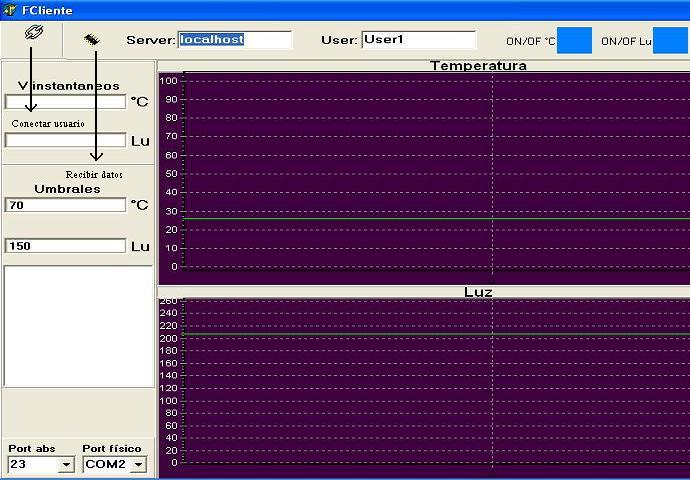Click the Port físico label
Screen dimensions: 690x480
click(112, 449)
